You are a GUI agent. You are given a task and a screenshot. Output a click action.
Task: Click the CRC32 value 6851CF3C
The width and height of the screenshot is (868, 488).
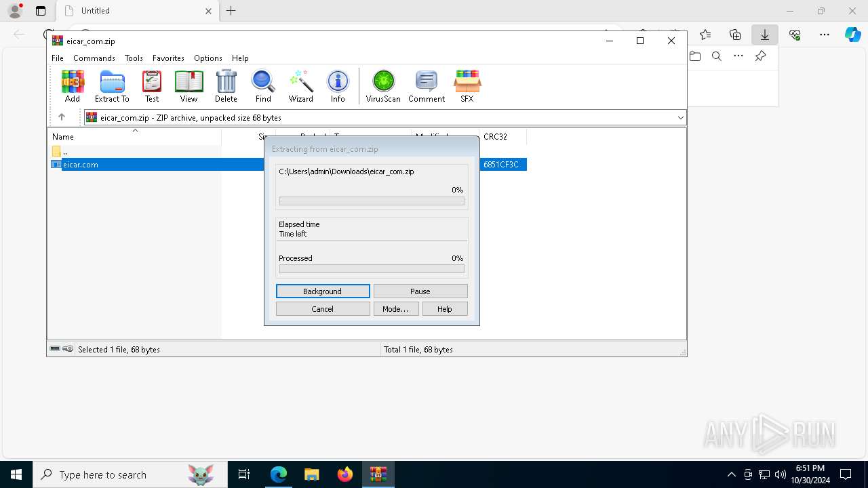(x=501, y=164)
